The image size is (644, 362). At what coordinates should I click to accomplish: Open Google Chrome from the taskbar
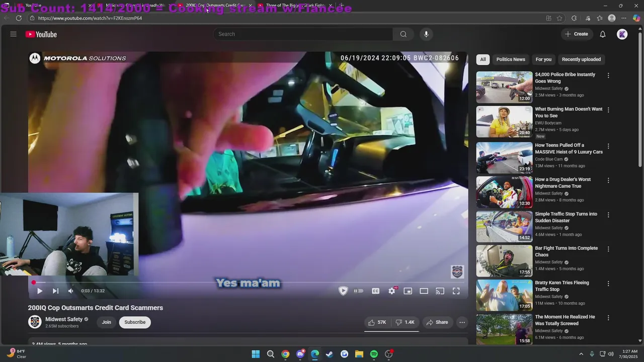(x=285, y=354)
